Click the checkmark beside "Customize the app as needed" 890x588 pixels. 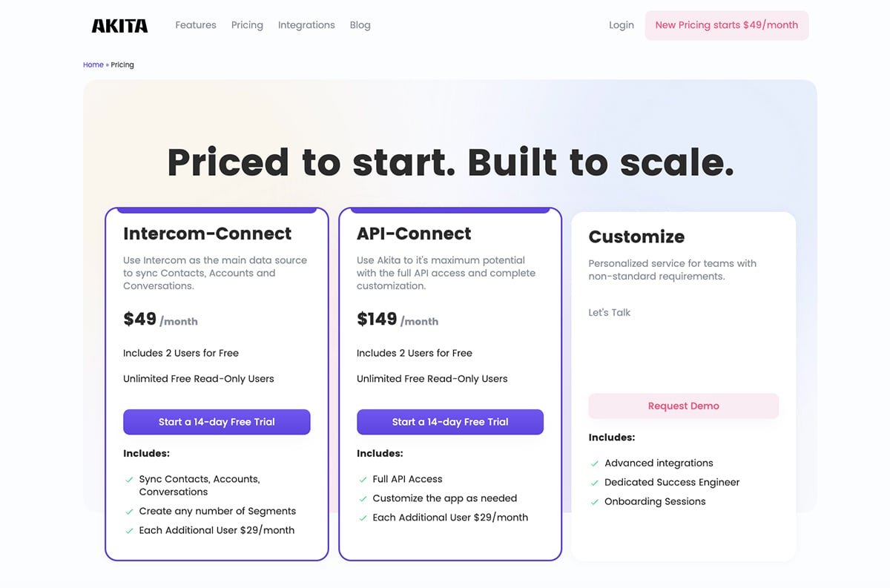pyautogui.click(x=363, y=498)
